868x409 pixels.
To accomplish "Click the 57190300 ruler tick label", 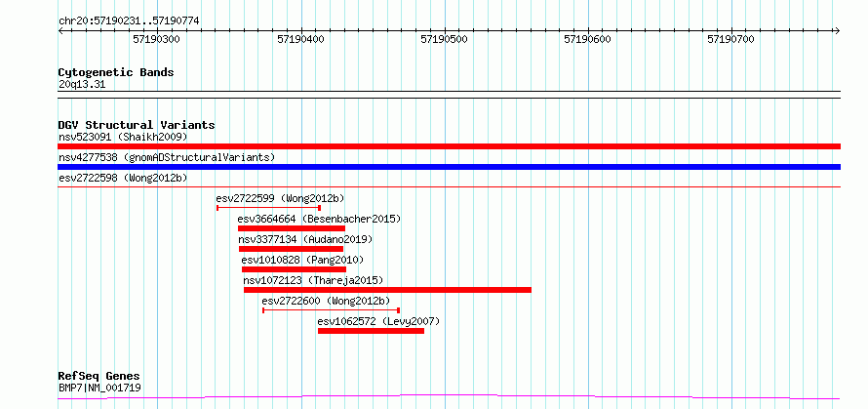I will coord(157,39).
